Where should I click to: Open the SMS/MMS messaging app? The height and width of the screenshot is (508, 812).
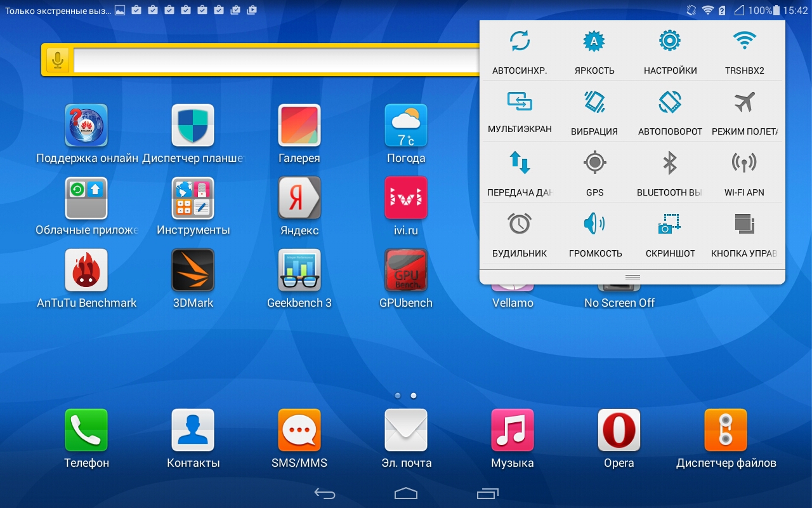tap(299, 430)
